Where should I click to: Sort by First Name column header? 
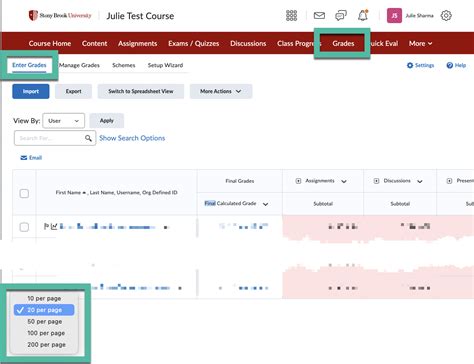coord(68,192)
